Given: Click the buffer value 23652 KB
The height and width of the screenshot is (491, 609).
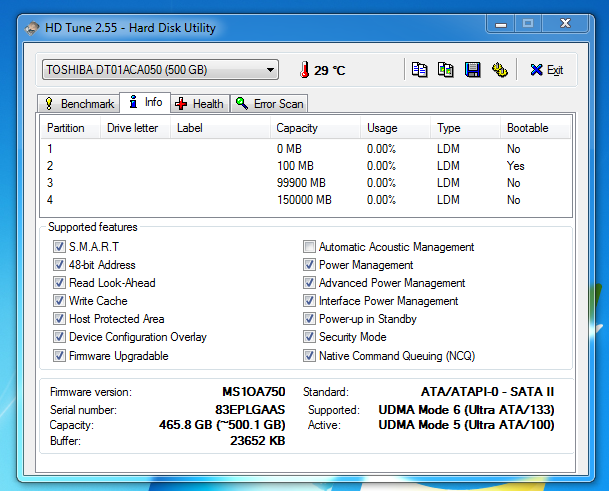Looking at the screenshot, I should point(258,441).
